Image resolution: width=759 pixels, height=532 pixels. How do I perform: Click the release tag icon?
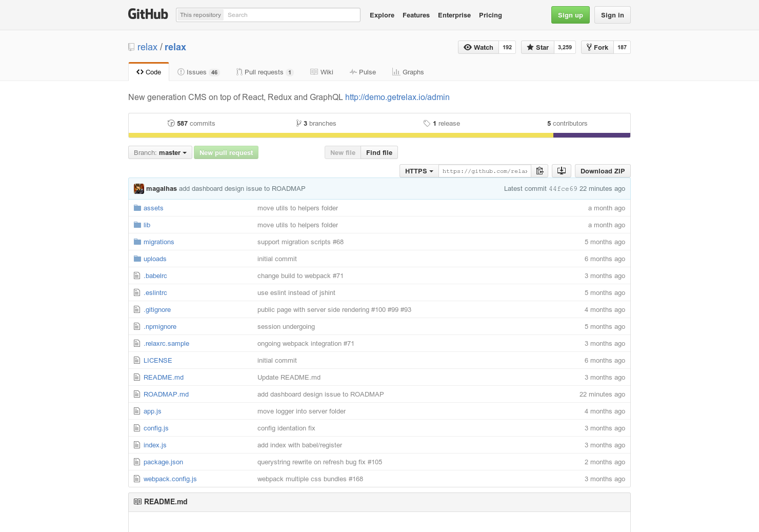point(427,123)
